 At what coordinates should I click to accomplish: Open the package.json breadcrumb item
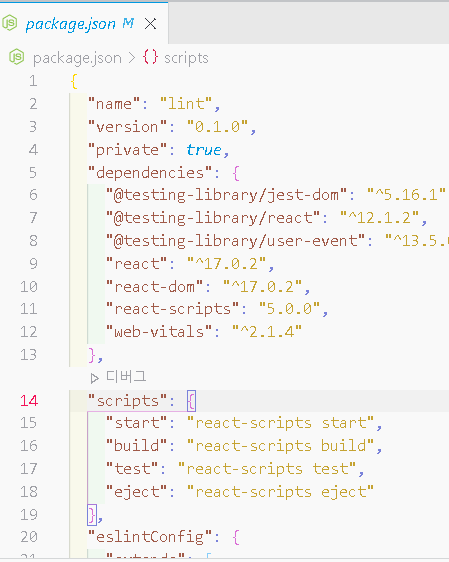click(x=77, y=58)
